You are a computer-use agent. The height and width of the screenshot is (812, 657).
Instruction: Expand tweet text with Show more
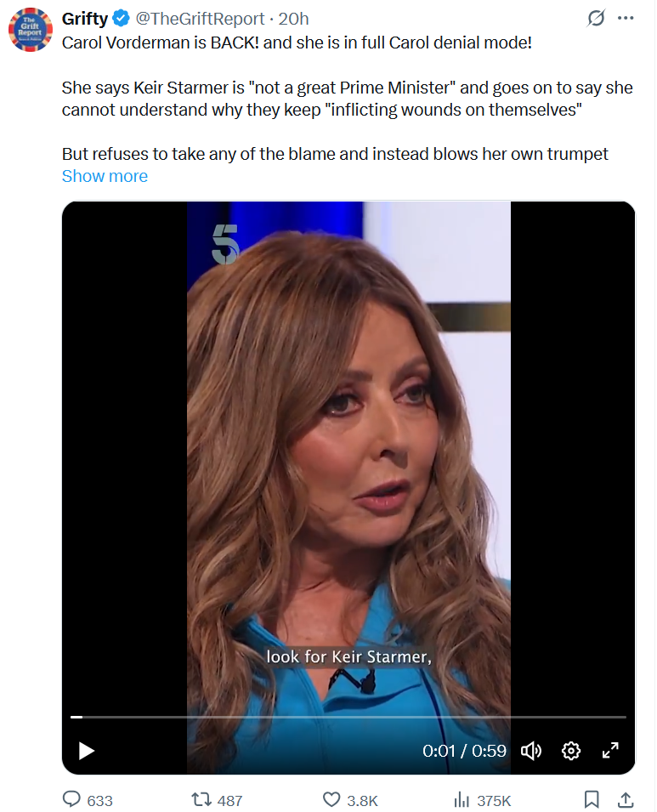point(105,176)
